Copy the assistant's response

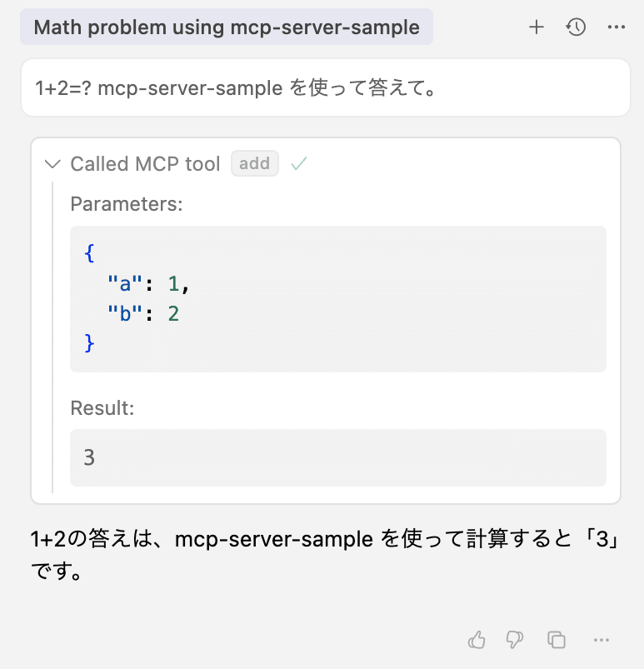point(556,640)
